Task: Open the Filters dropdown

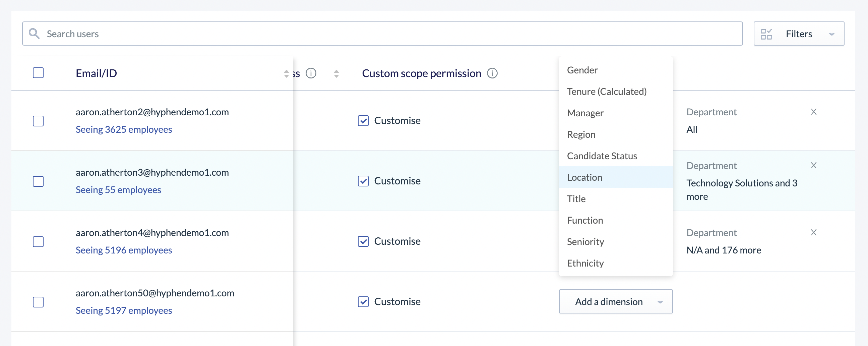Action: click(799, 34)
